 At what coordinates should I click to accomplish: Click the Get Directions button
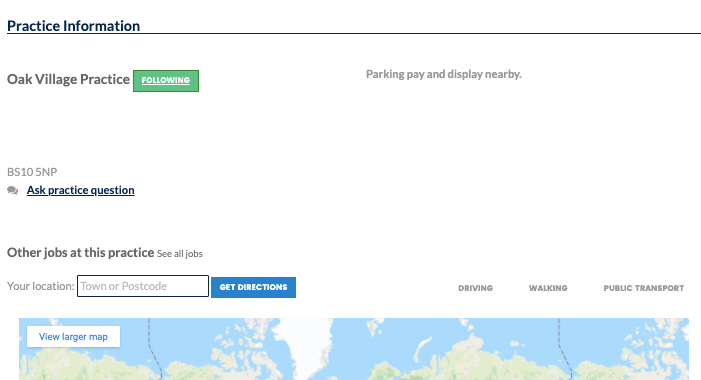click(253, 287)
